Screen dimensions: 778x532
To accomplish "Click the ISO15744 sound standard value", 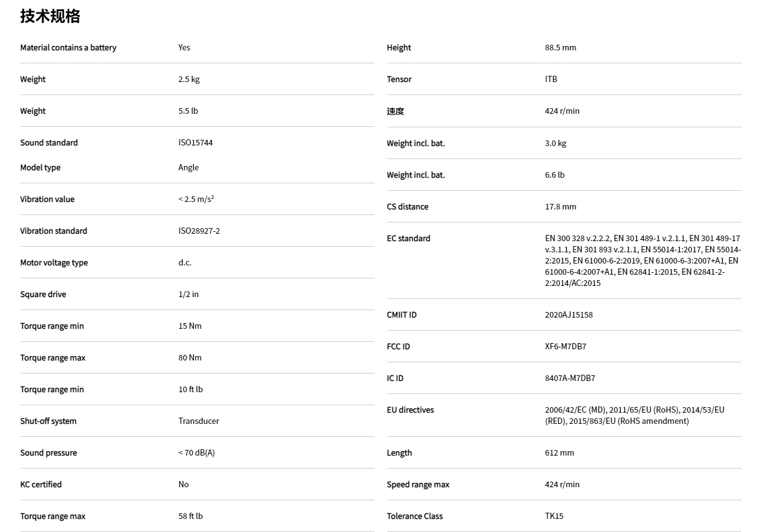I will pyautogui.click(x=195, y=143).
